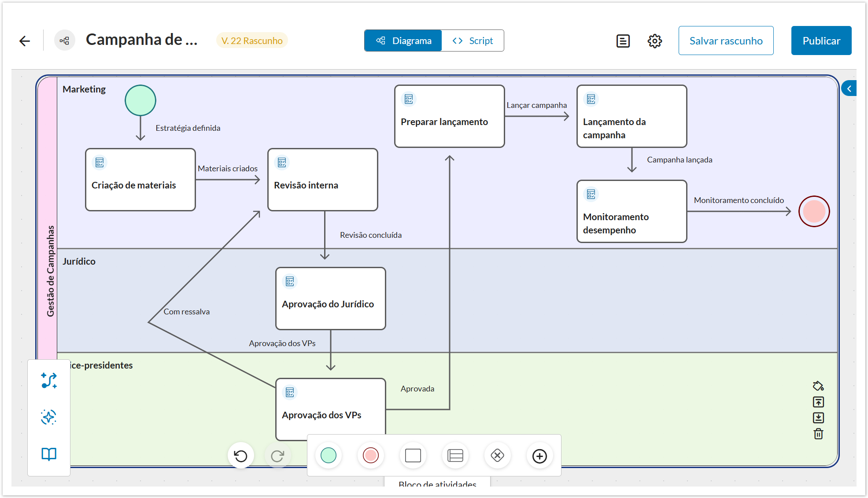Click the AI sparkle assistant icon
Viewport: 868px width, 498px height.
[48, 417]
